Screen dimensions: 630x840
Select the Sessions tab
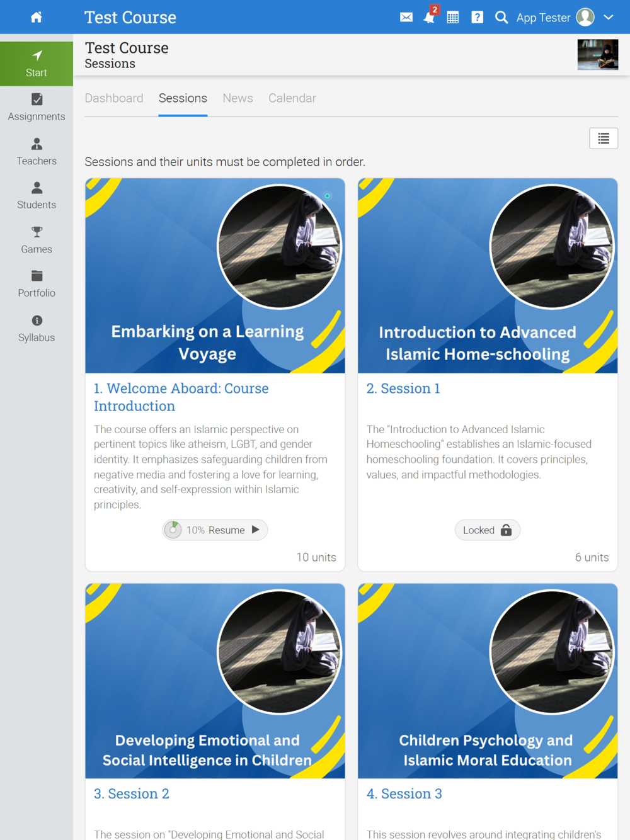point(183,98)
